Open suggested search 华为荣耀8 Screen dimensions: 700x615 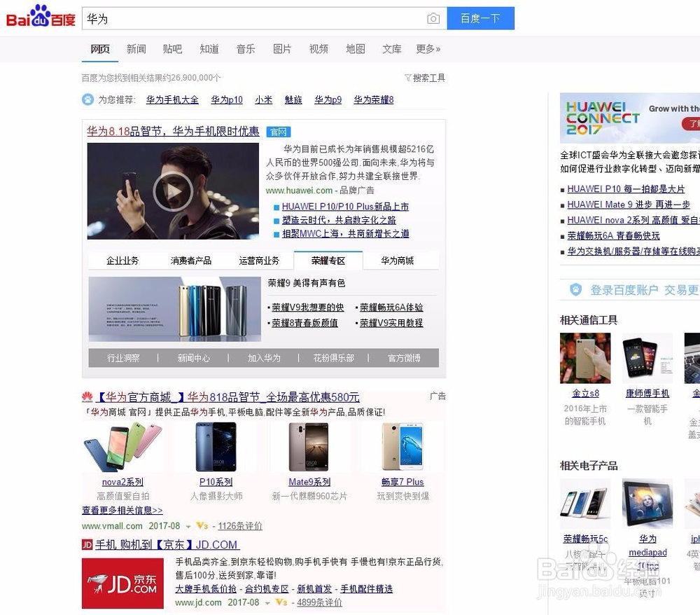(374, 99)
